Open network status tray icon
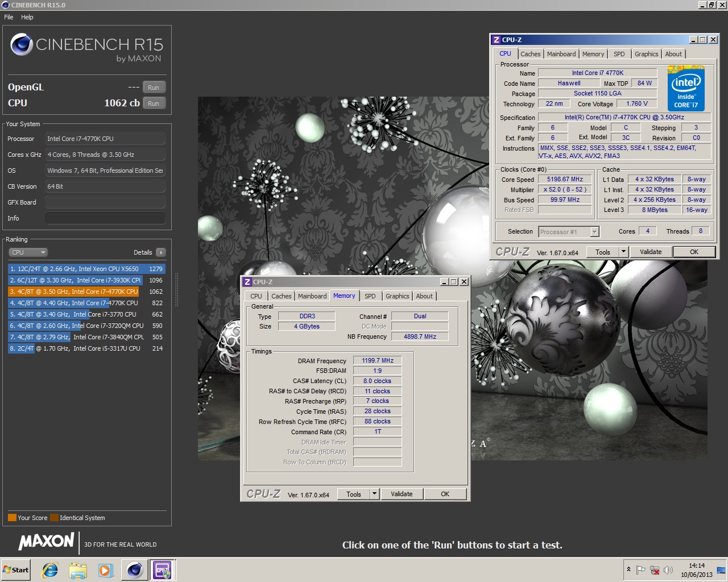Image resolution: width=728 pixels, height=582 pixels. tap(655, 570)
